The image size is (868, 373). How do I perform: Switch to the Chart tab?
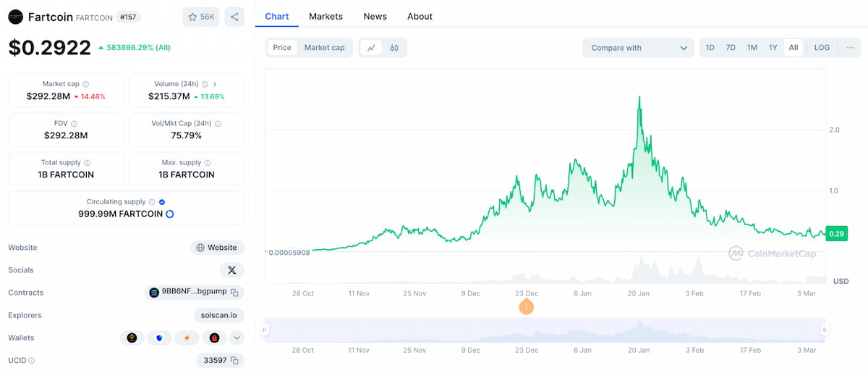(277, 16)
